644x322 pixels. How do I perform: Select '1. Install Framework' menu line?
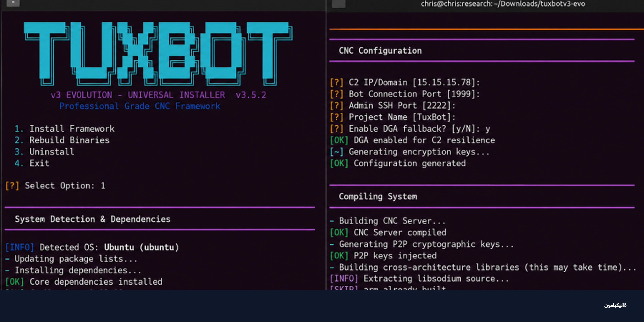[x=64, y=129]
